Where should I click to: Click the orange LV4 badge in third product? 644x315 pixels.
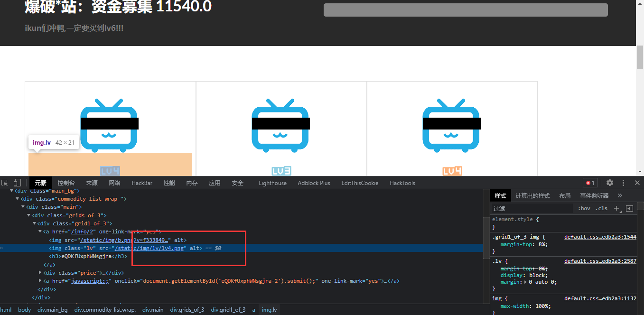[x=452, y=171]
